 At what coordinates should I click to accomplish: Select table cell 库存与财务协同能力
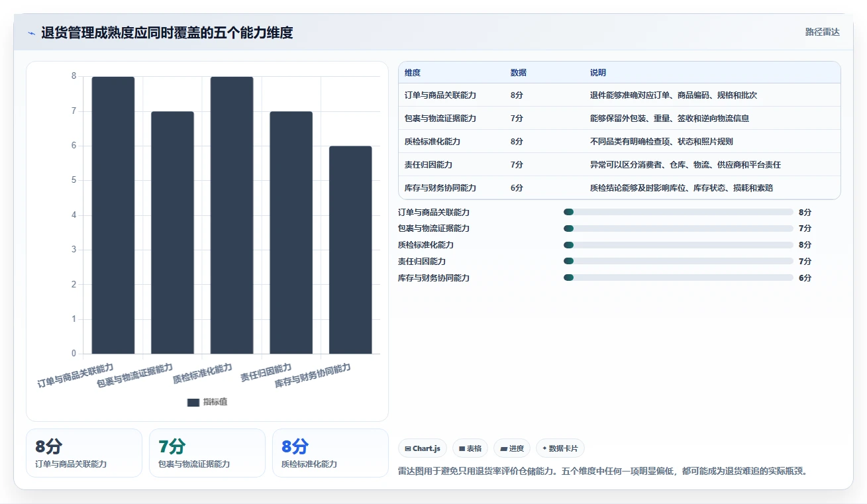tap(440, 188)
